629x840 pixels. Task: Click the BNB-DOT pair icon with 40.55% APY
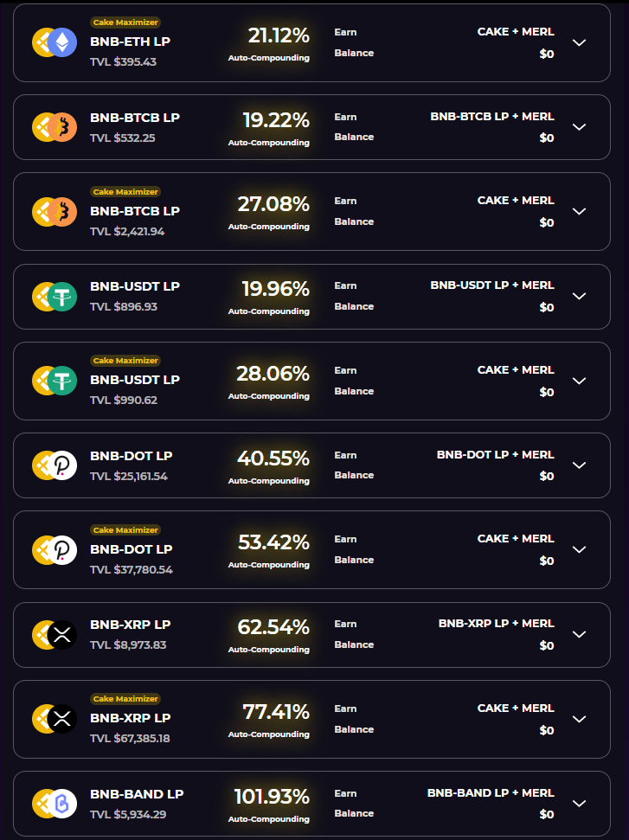pos(55,465)
